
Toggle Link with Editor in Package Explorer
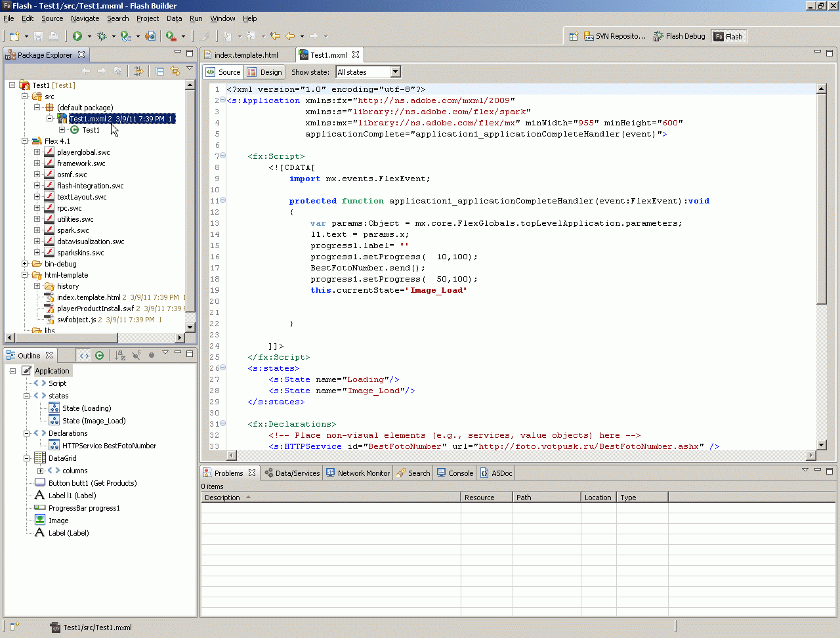click(175, 71)
